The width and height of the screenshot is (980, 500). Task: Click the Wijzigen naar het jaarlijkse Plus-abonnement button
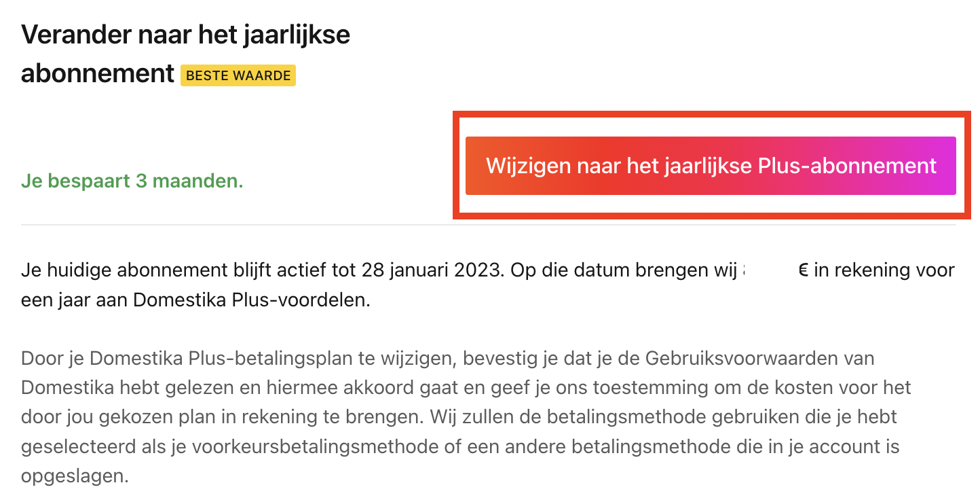(711, 166)
